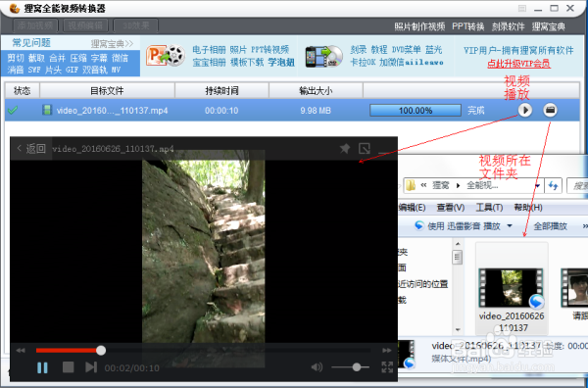Viewport: 588px width, 388px height.
Task: Click the DVD菜单 link
Action: click(x=407, y=50)
